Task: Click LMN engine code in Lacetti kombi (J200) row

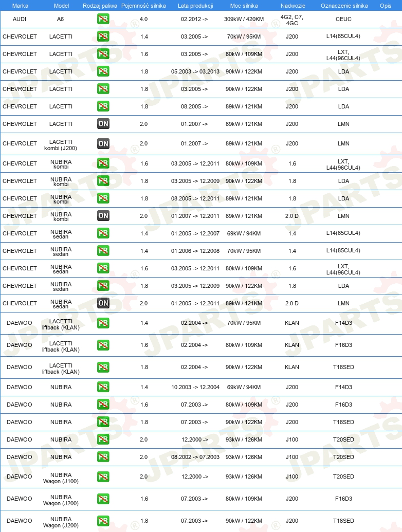Action: (x=343, y=143)
